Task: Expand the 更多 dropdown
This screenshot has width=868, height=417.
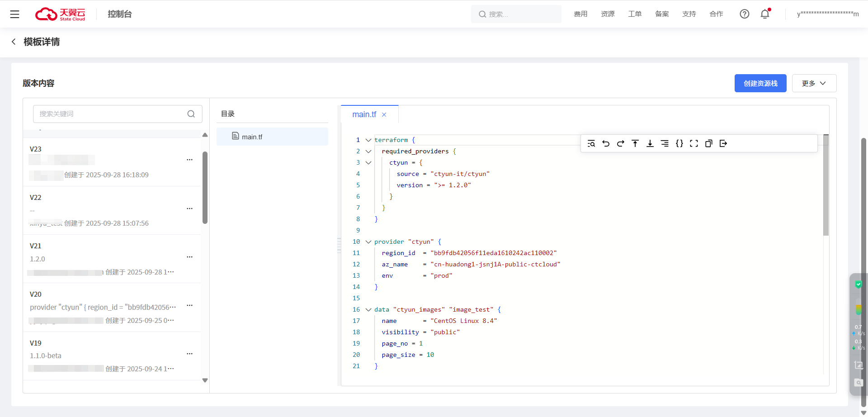Action: click(x=814, y=83)
